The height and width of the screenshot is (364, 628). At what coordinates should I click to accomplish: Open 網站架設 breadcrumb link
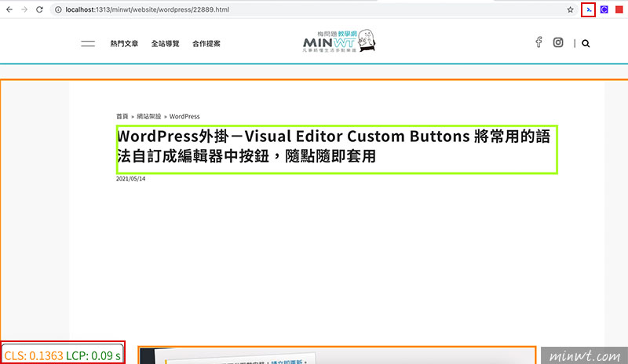(149, 117)
